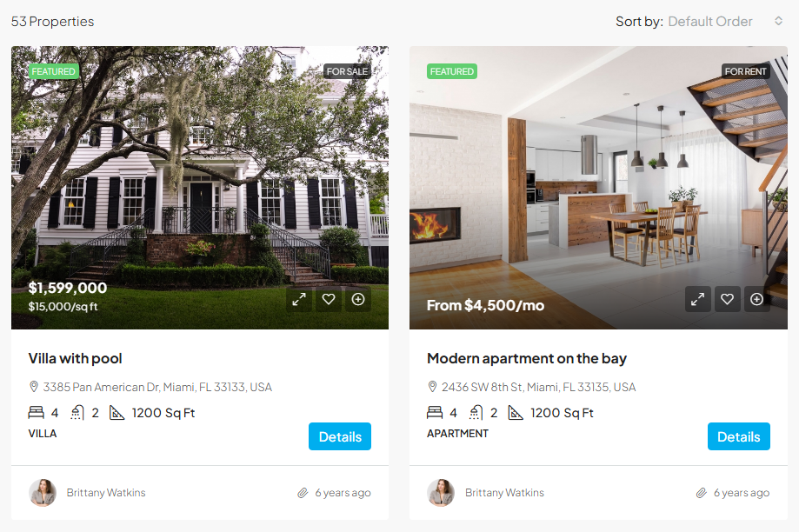The image size is (799, 532).
Task: Open the Villa with pool title link
Action: [75, 358]
